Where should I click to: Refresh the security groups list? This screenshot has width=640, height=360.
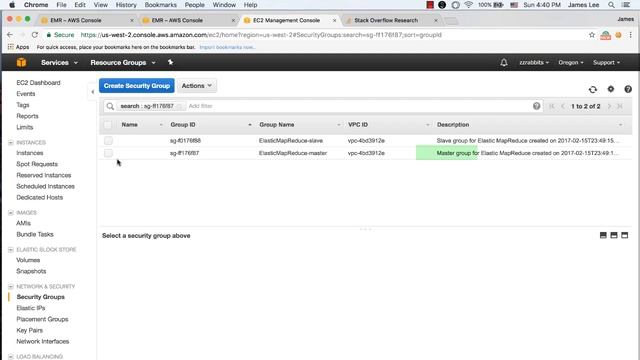coord(593,89)
